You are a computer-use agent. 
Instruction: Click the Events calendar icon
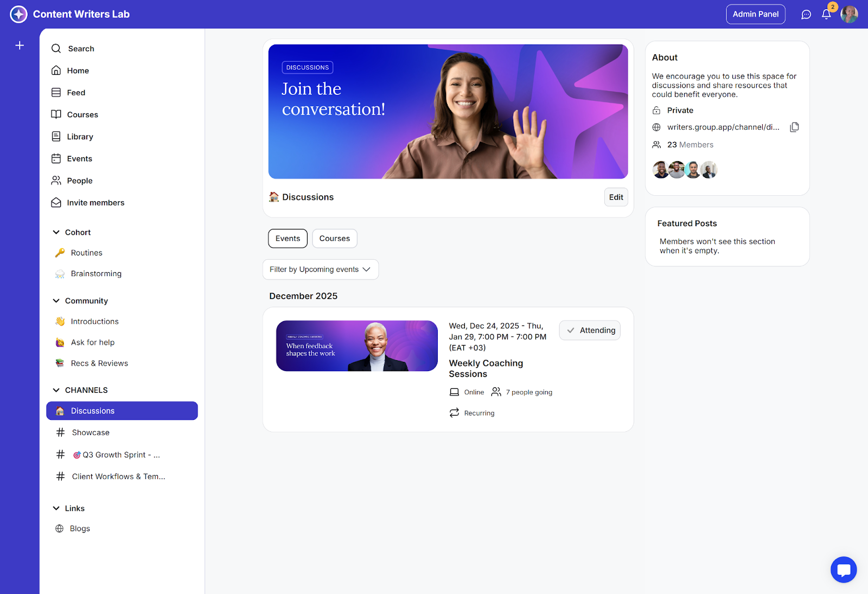pos(56,158)
